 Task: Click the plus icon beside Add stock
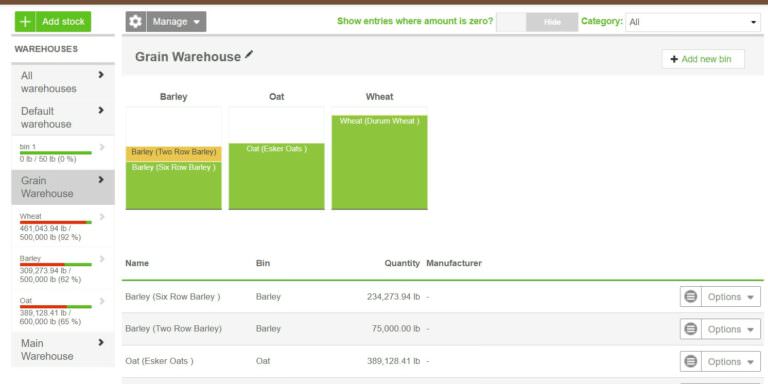click(25, 22)
